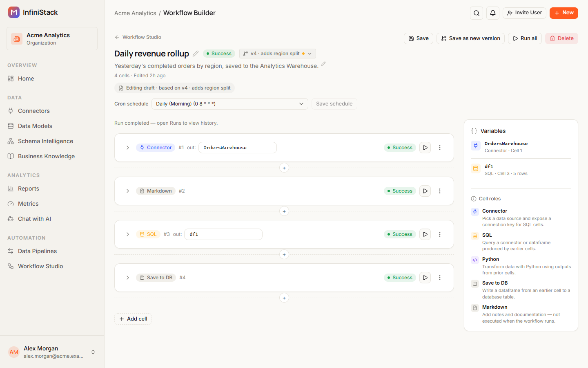Expand the Connector cell #1

pos(128,148)
